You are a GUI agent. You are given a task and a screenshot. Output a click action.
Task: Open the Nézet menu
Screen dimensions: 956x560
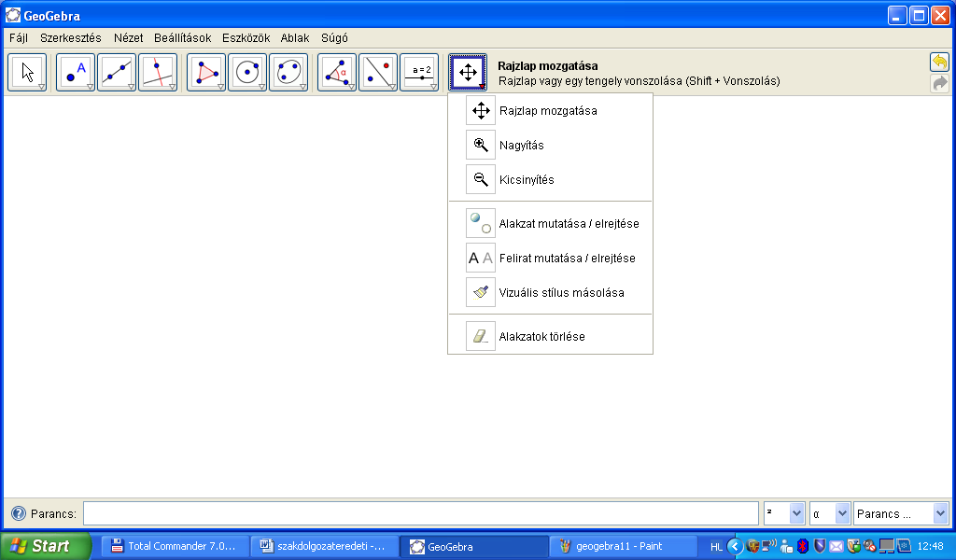128,37
